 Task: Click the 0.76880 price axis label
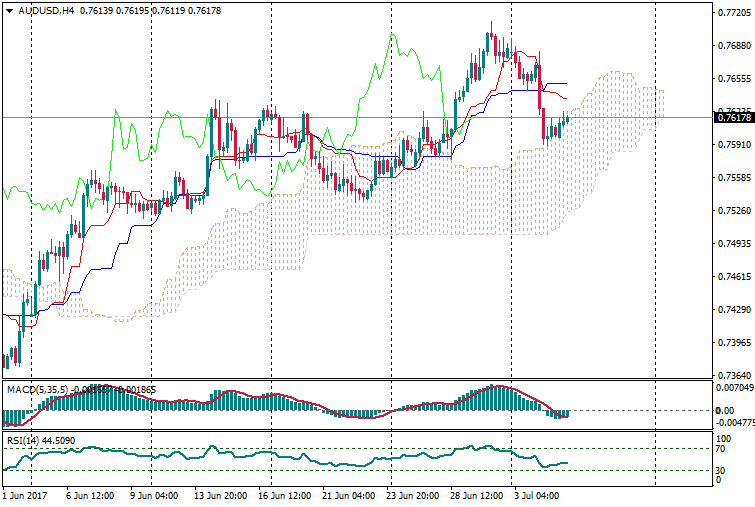pyautogui.click(x=735, y=46)
